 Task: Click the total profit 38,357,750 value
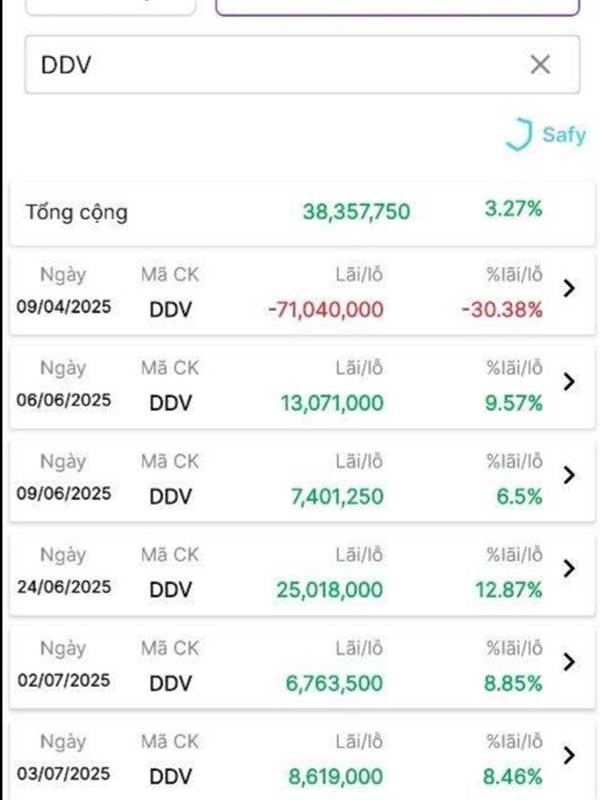tap(356, 212)
